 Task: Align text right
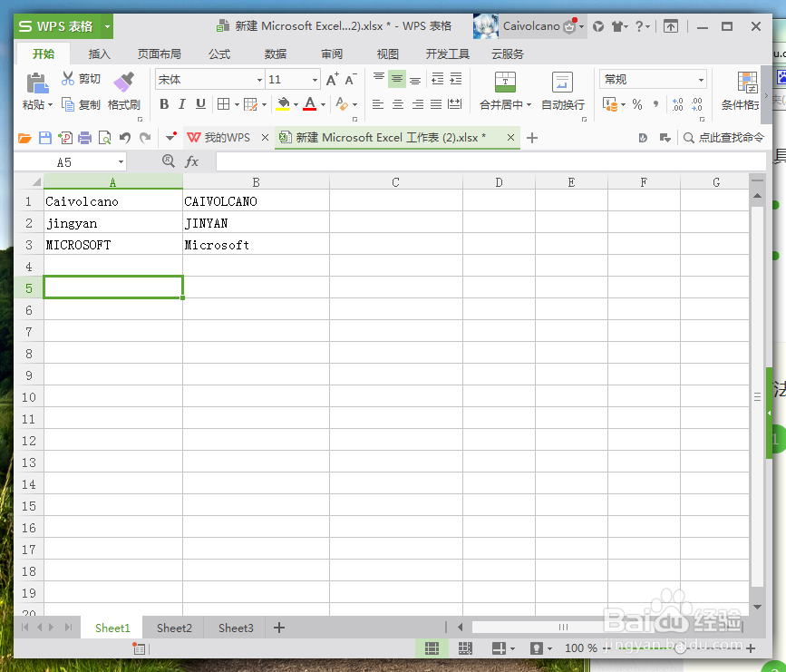[x=417, y=104]
